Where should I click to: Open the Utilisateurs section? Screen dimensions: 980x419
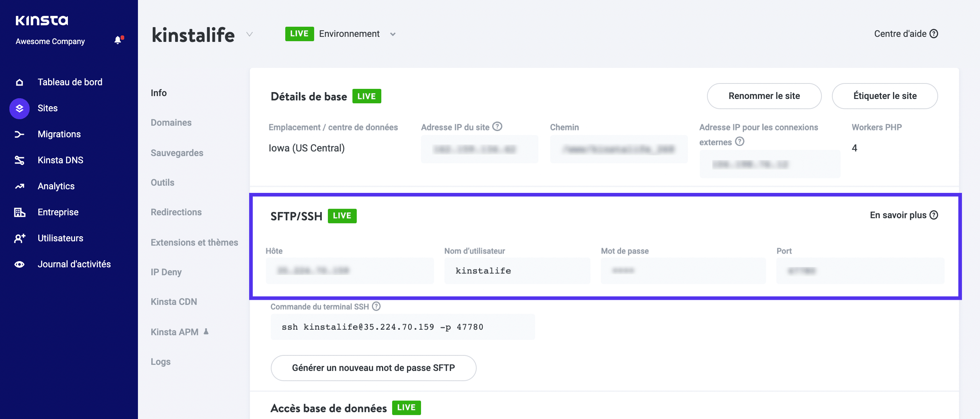[x=60, y=238]
